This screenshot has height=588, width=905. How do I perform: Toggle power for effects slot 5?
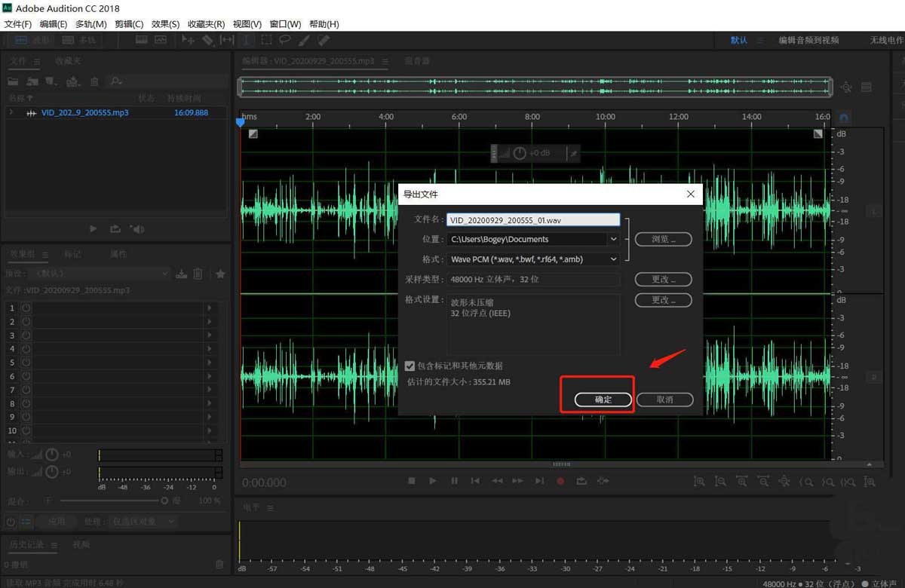pyautogui.click(x=26, y=363)
